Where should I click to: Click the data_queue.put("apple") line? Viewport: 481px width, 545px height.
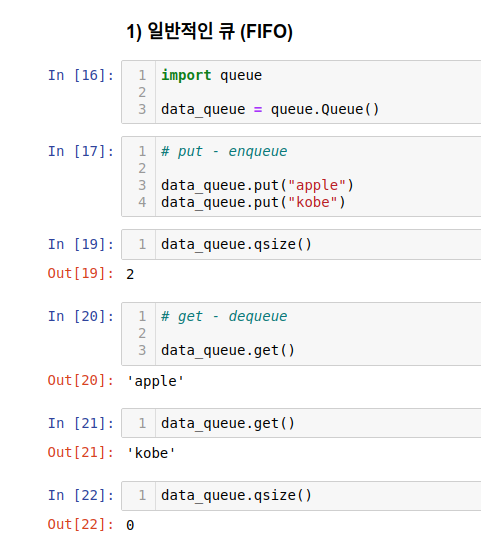[257, 185]
